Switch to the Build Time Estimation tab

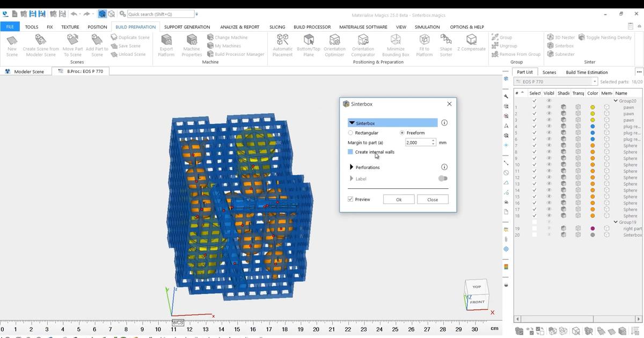(x=587, y=72)
